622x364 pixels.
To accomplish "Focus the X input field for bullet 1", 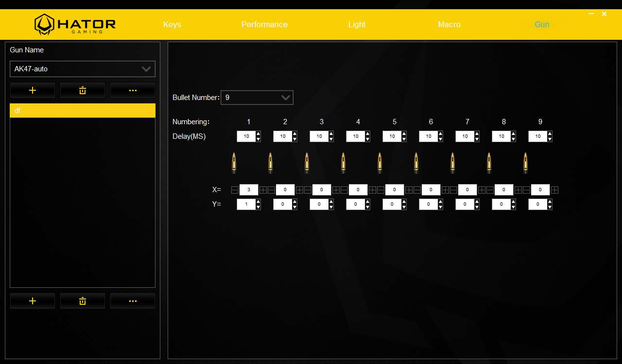I will [x=249, y=190].
